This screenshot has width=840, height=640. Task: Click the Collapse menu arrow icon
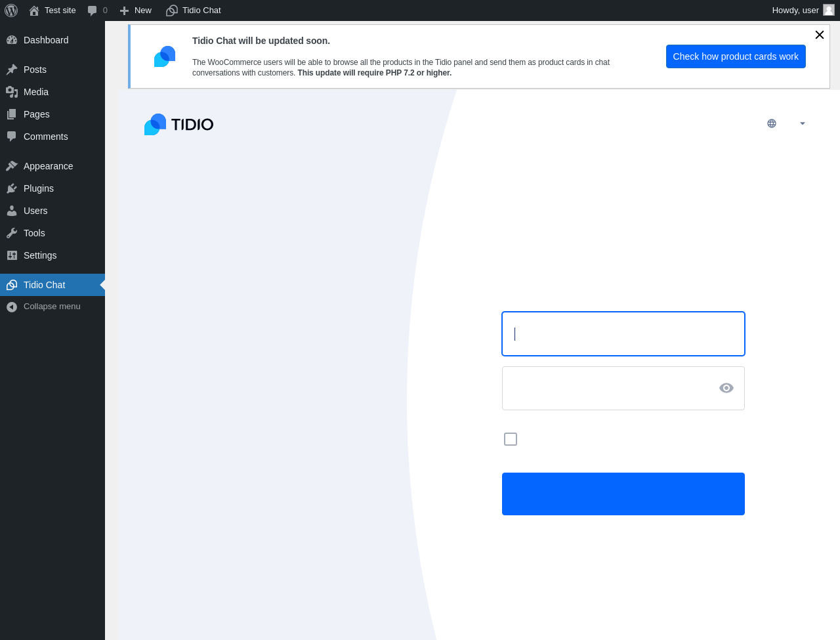point(12,307)
